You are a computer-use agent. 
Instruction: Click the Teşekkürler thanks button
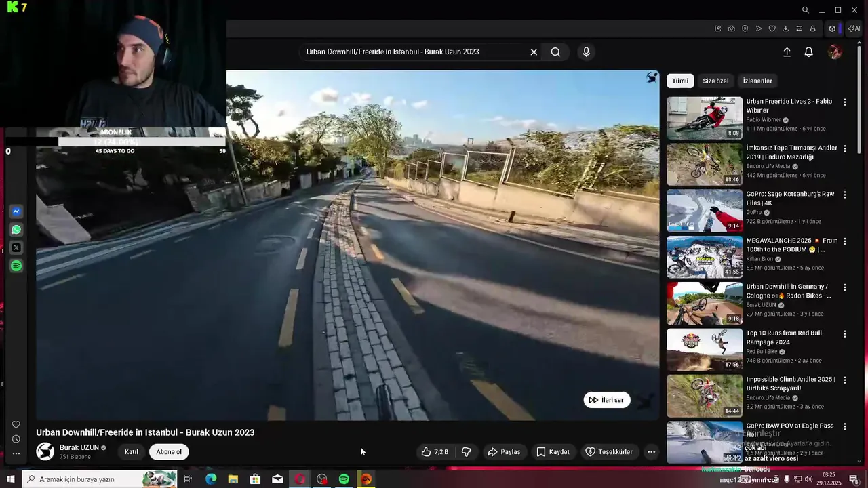pyautogui.click(x=609, y=452)
